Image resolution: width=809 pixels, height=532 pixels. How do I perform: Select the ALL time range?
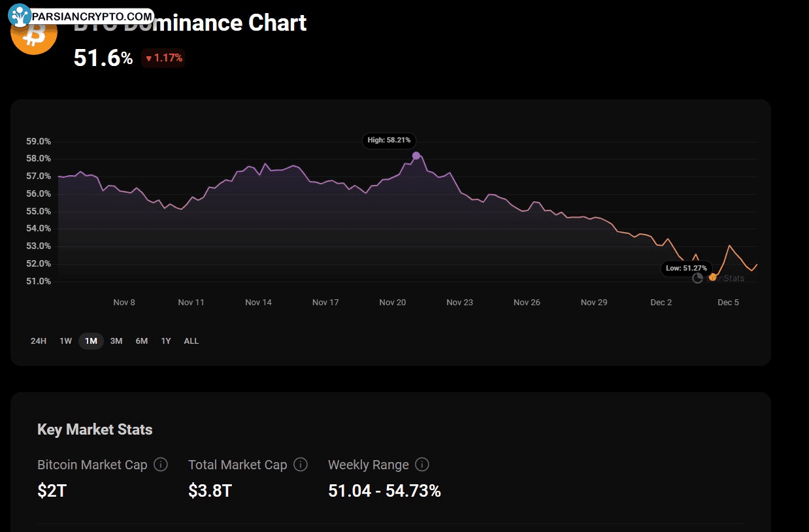click(x=191, y=341)
